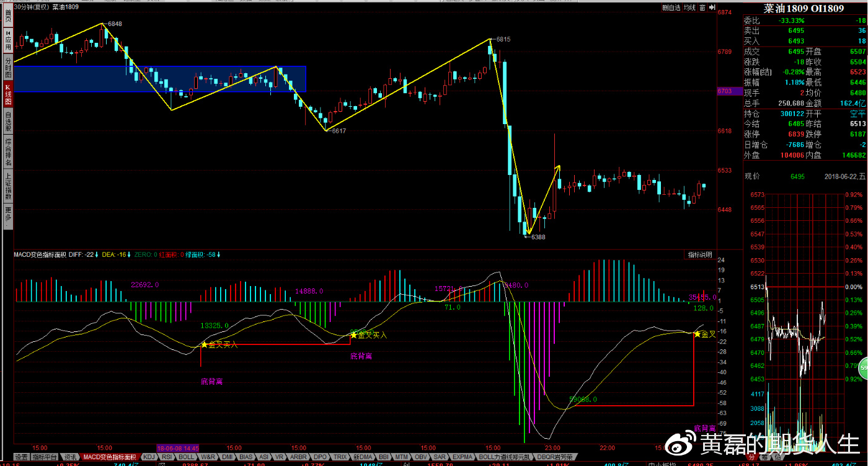The width and height of the screenshot is (868, 466).
Task: Switch to MTM indicator tab
Action: (402, 457)
